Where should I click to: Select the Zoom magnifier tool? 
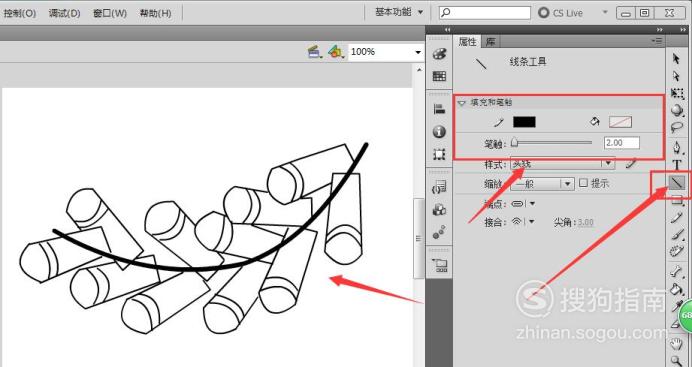(676, 360)
